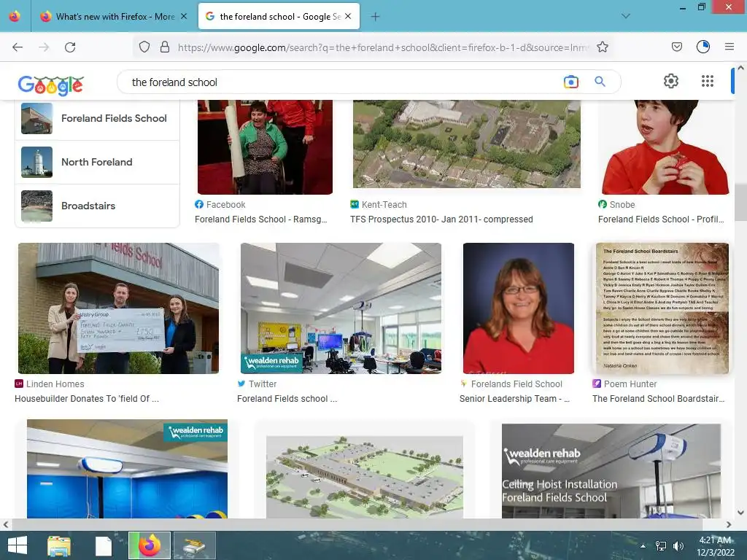
Task: Close the 'What's new with Firefox' tab
Action: 184,16
